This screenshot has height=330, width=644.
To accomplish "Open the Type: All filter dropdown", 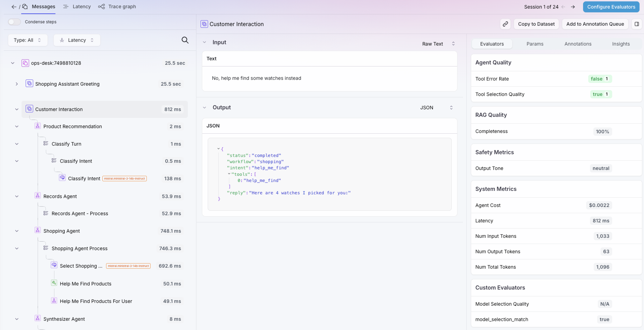I will 28,40.
